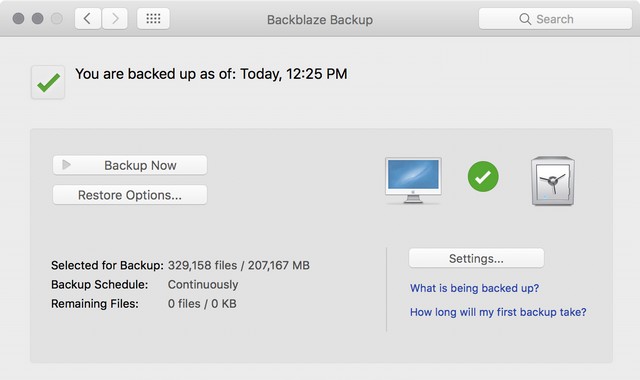Show all preferences with the grid icon
The image size is (640, 380).
153,19
